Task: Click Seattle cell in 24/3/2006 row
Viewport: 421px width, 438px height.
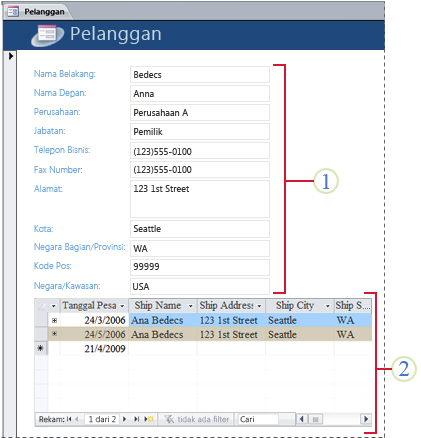Action: click(300, 320)
